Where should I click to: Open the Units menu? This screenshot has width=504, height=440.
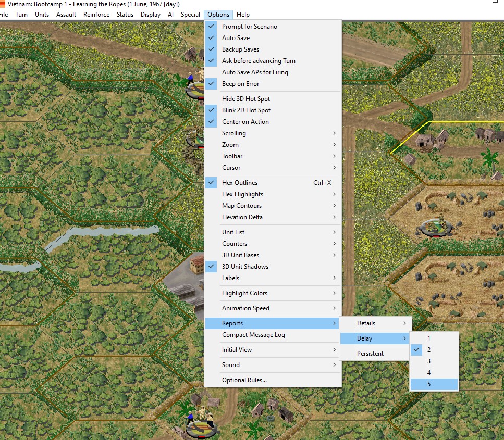click(42, 15)
